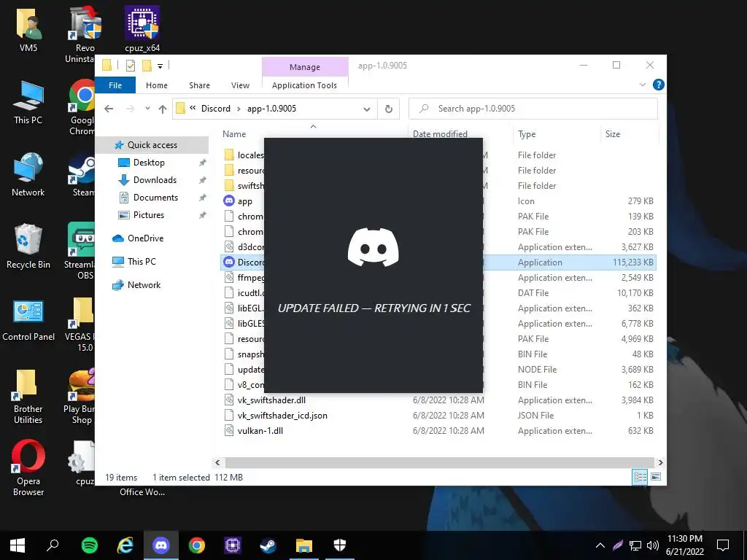This screenshot has width=747, height=560.
Task: Select Network in navigation pane
Action: point(144,285)
